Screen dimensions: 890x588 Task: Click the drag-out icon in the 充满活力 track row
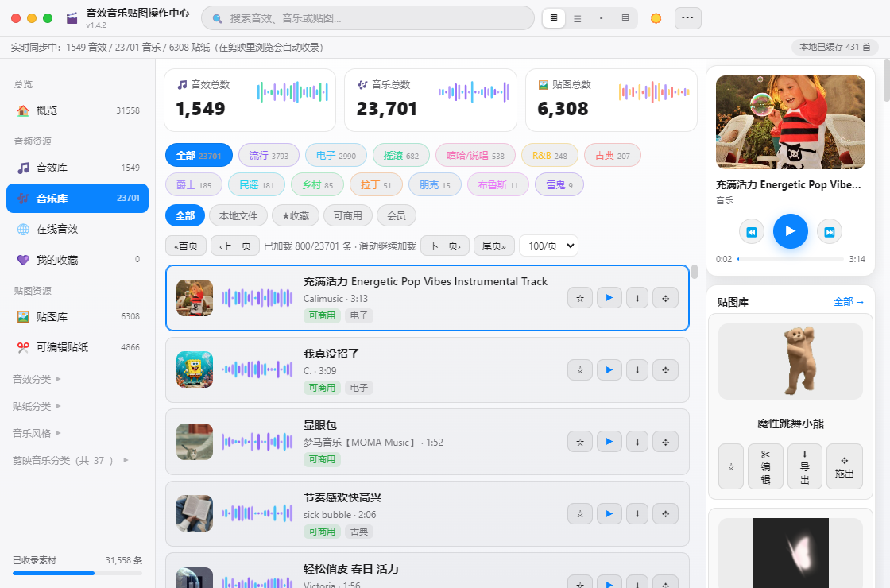(x=665, y=298)
